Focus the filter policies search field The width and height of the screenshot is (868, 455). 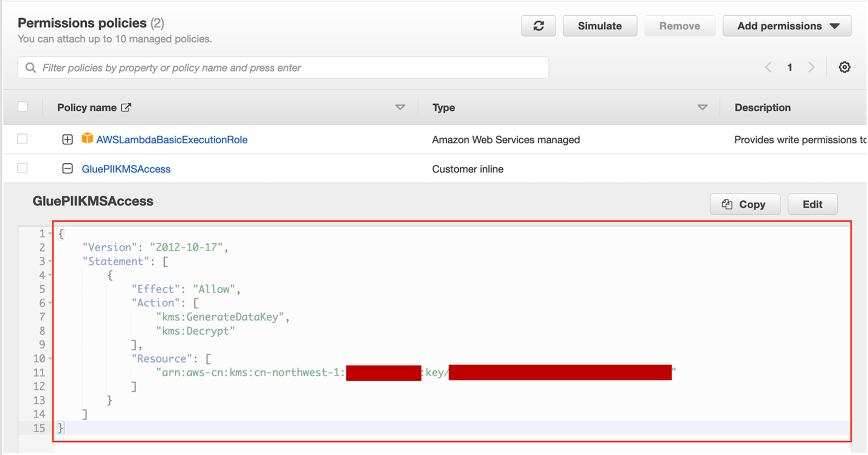point(290,68)
